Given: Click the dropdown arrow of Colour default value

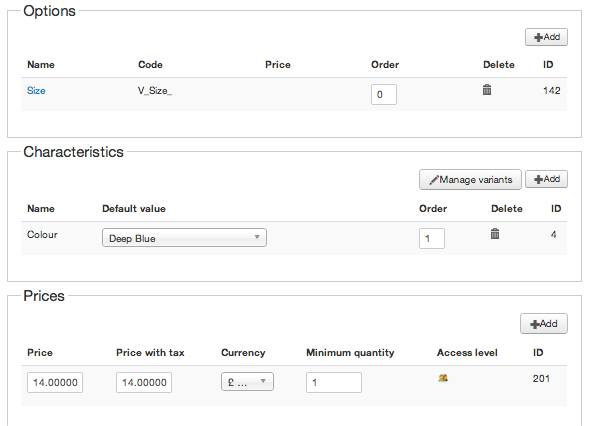Looking at the screenshot, I should coord(257,237).
